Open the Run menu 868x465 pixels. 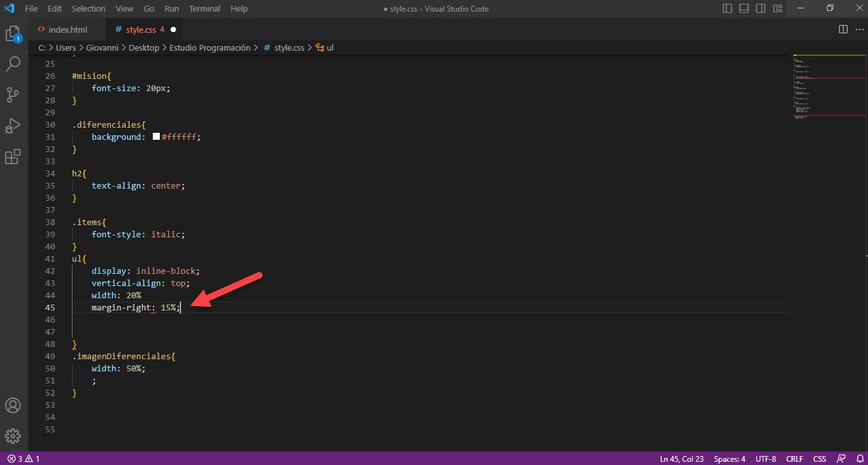pyautogui.click(x=171, y=8)
